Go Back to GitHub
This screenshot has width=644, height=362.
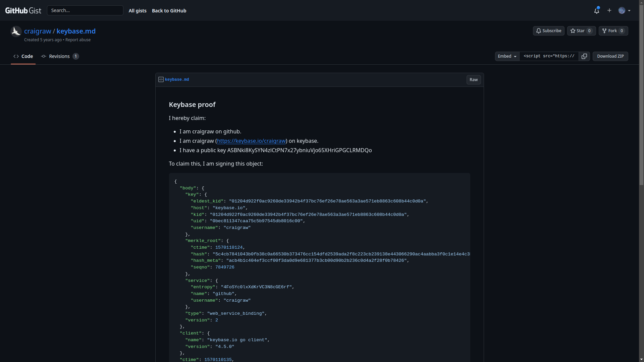pyautogui.click(x=169, y=11)
